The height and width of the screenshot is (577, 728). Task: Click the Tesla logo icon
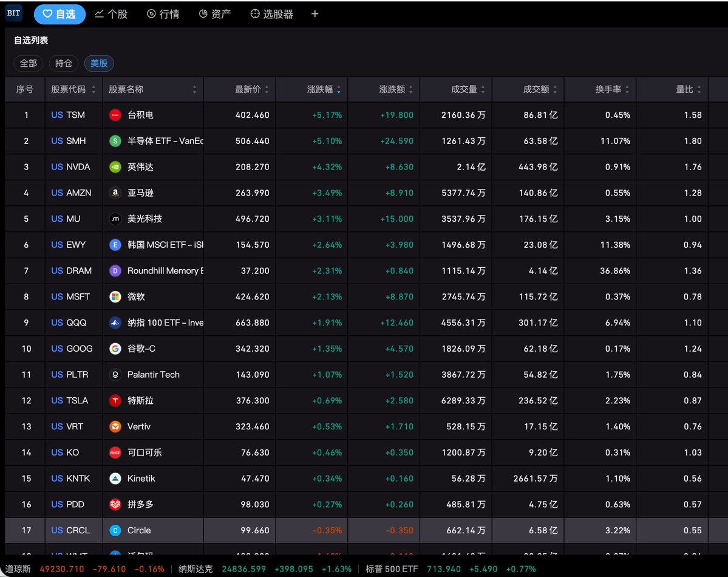[115, 400]
